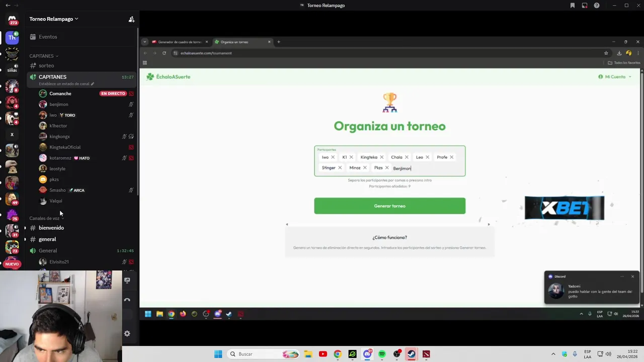The image size is (644, 362).
Task: Click the screen share icon near webcam
Action: pos(127,281)
